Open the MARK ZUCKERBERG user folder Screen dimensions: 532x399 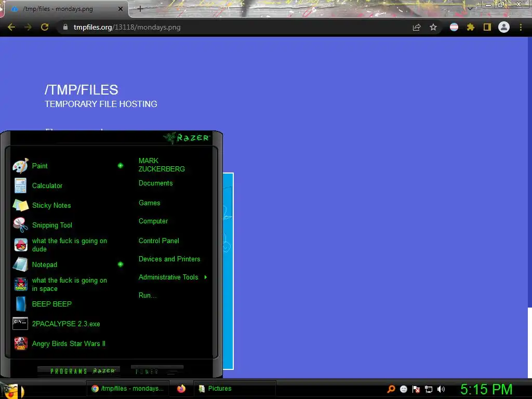click(x=162, y=165)
